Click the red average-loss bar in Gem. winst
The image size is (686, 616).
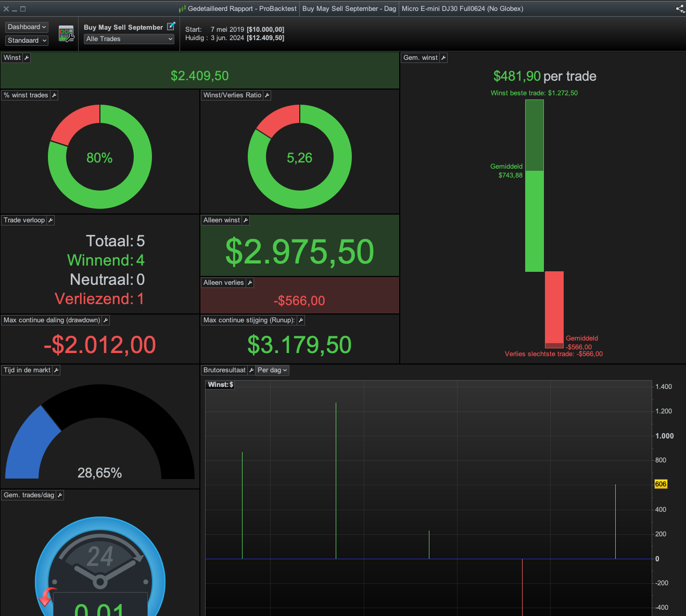pyautogui.click(x=554, y=307)
